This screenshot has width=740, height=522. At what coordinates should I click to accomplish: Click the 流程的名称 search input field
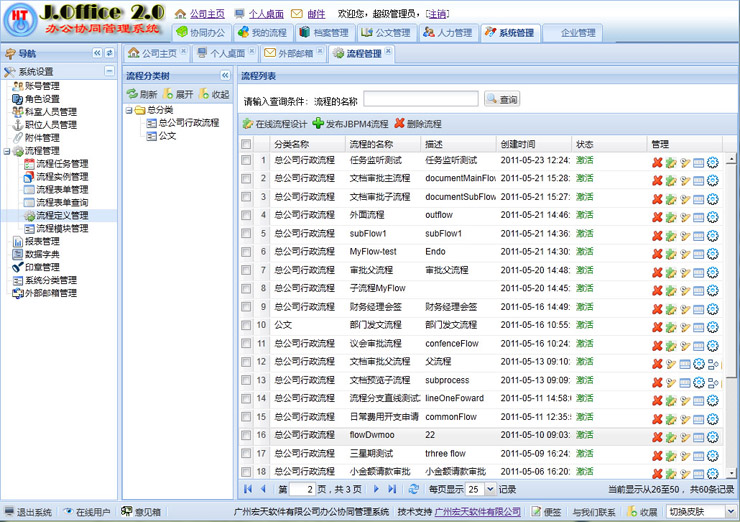pos(420,100)
